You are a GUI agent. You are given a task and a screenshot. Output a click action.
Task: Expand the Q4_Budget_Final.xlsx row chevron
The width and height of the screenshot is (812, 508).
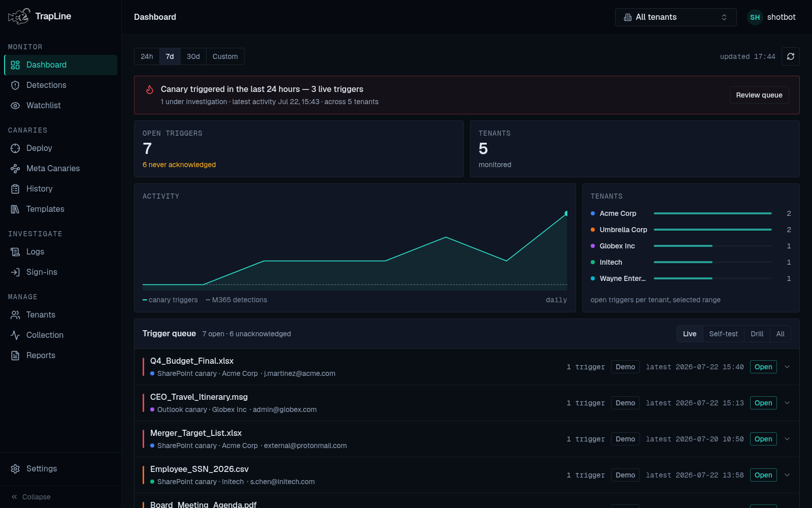click(787, 367)
